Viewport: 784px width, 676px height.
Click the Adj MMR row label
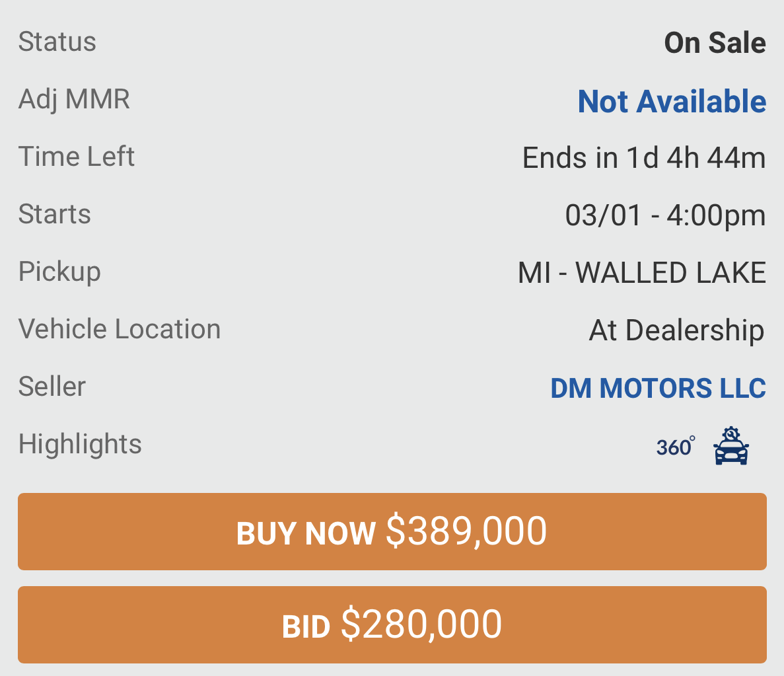tap(74, 99)
